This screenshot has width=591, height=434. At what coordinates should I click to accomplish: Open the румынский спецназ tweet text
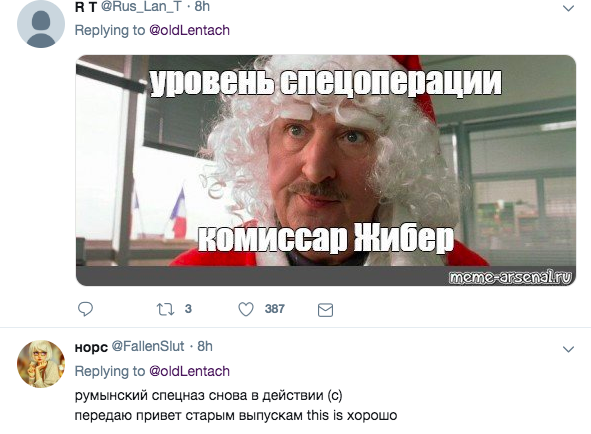coord(236,405)
